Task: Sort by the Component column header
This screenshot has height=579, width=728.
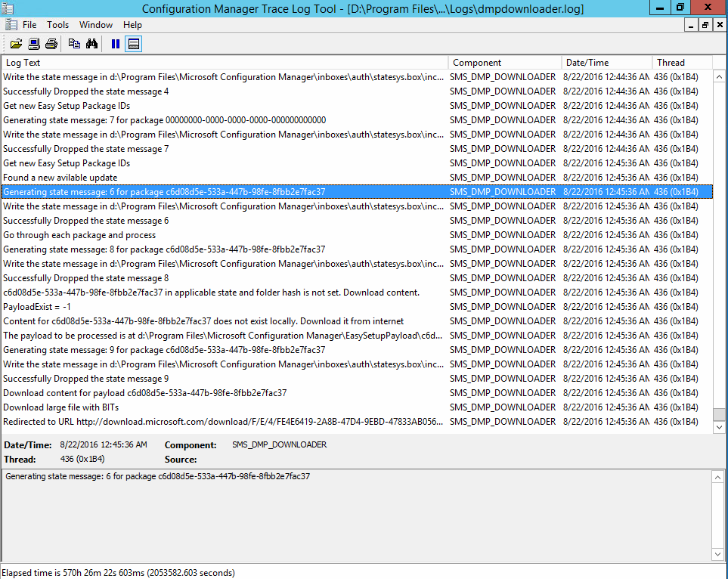Action: [x=505, y=63]
